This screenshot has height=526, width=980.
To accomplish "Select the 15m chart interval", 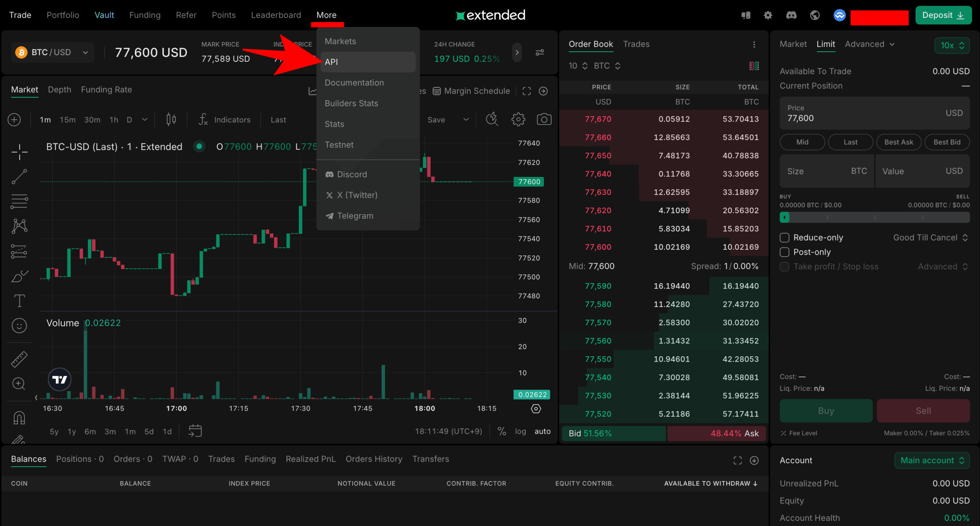I will [x=68, y=120].
